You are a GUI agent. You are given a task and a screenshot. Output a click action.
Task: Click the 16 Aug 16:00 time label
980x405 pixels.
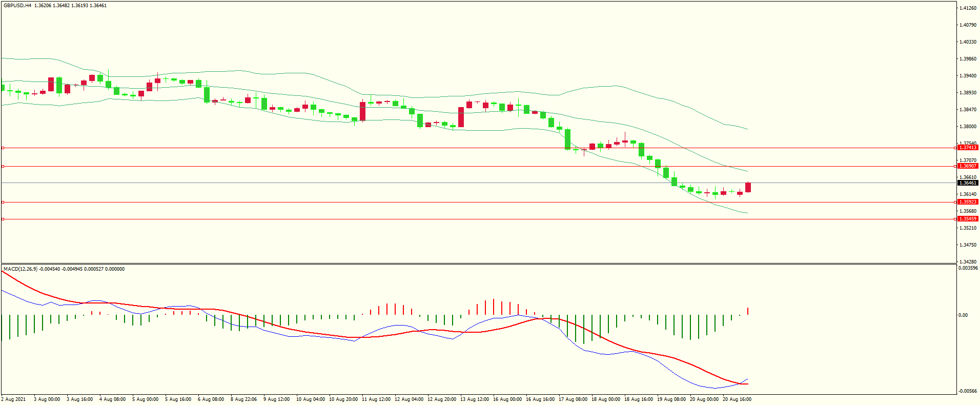pyautogui.click(x=540, y=399)
